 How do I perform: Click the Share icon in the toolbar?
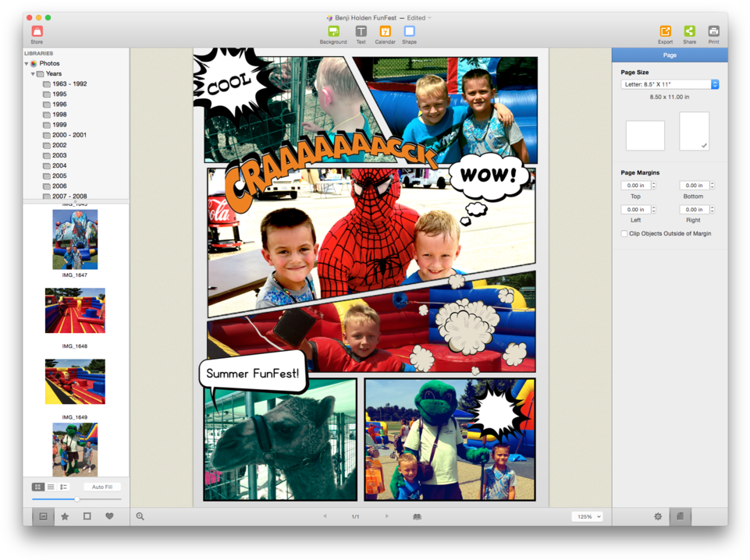689,33
